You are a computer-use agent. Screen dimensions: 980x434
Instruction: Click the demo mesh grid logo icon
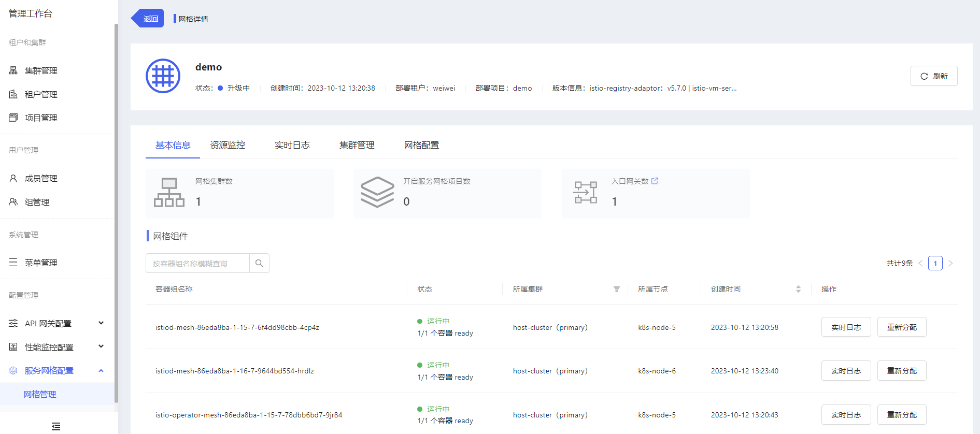point(163,76)
